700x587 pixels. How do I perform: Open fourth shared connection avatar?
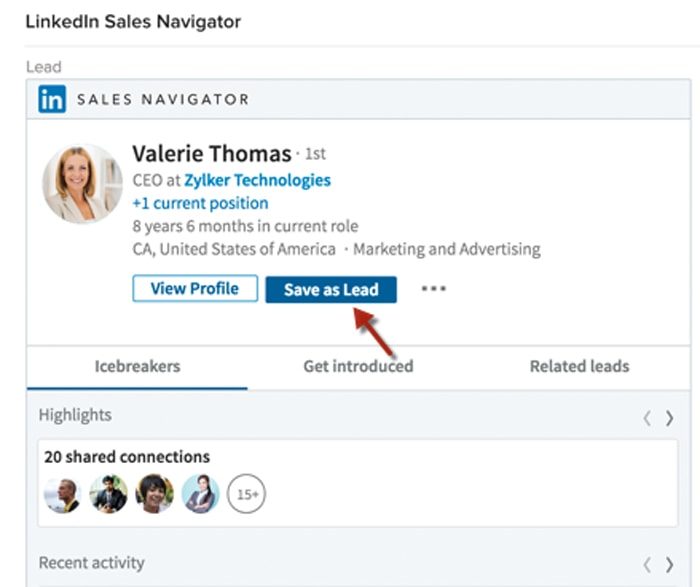coord(200,494)
